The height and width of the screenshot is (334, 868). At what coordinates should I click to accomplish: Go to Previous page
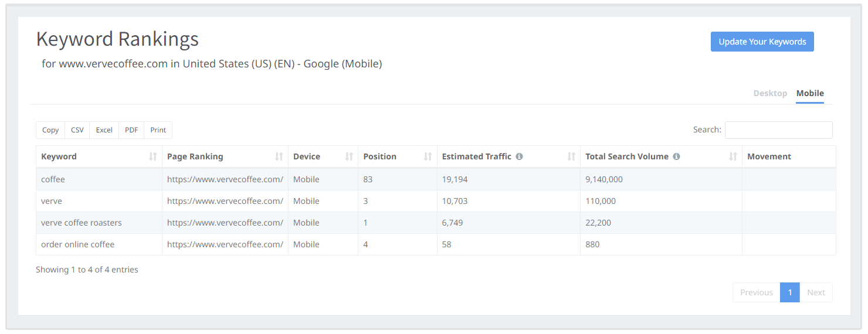pos(757,292)
